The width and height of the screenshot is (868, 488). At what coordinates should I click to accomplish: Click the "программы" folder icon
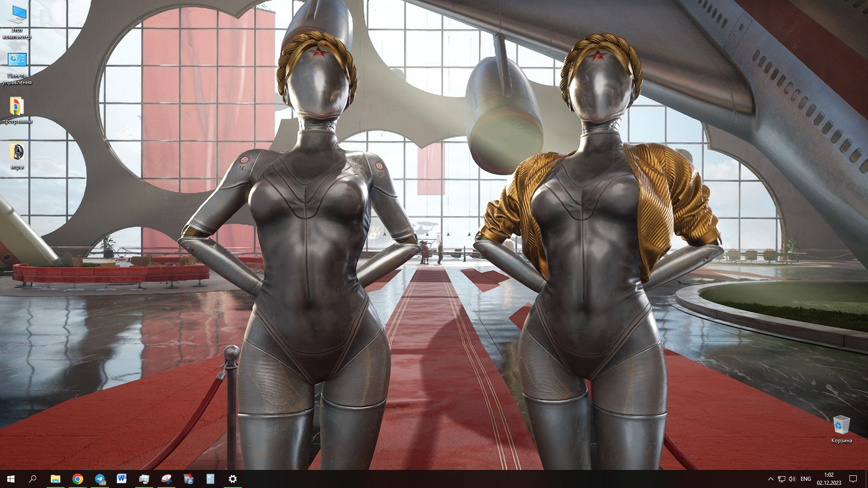(x=17, y=107)
